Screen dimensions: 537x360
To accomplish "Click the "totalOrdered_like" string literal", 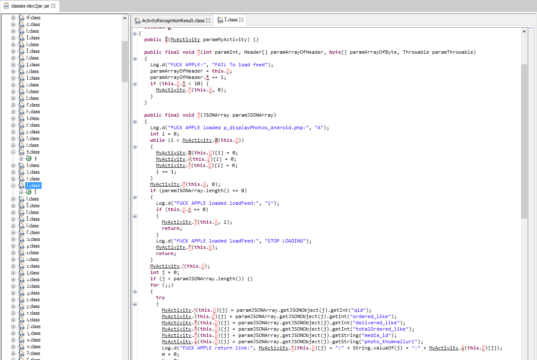I will coord(381,329).
